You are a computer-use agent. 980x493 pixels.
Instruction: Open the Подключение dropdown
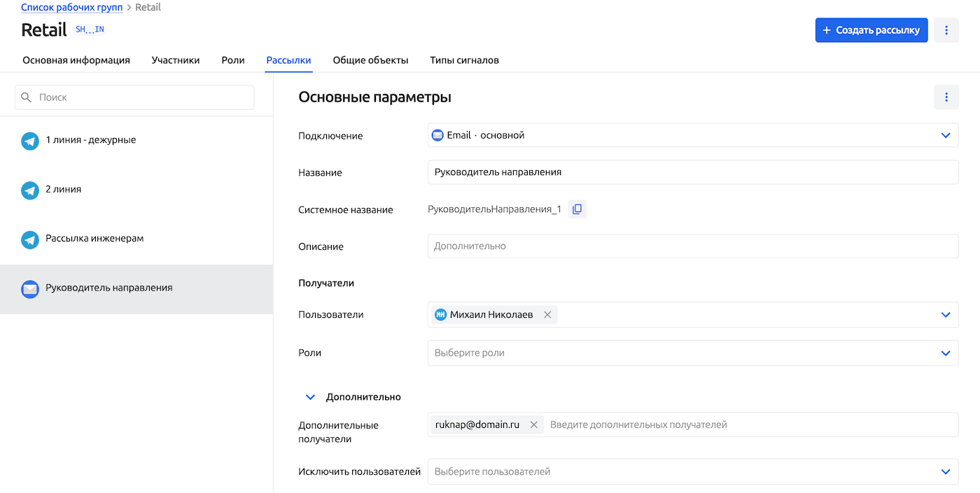(x=946, y=134)
